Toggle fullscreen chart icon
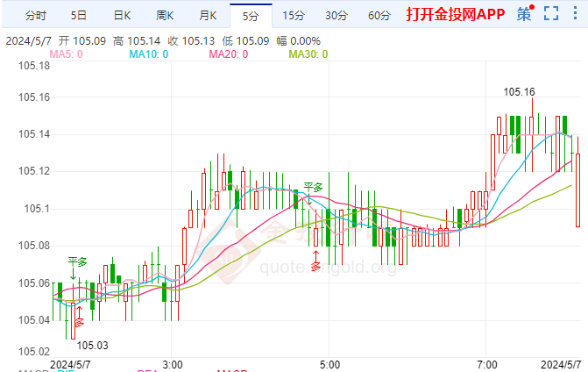The width and height of the screenshot is (588, 372). coord(551,13)
